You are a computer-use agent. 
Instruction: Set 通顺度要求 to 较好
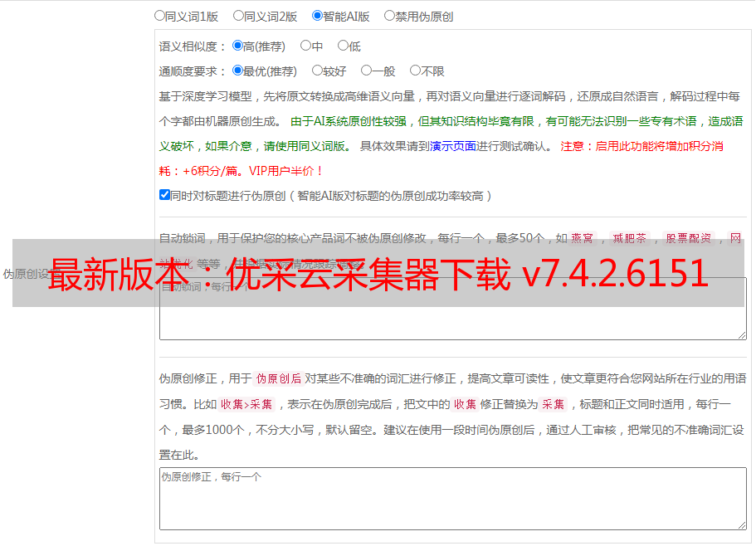pyautogui.click(x=317, y=71)
